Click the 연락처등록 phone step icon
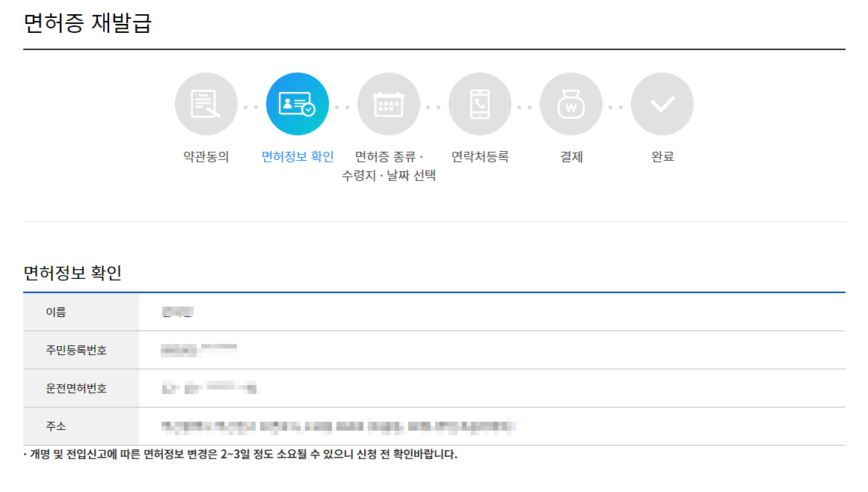This screenshot has height=492, width=868. pyautogui.click(x=480, y=104)
